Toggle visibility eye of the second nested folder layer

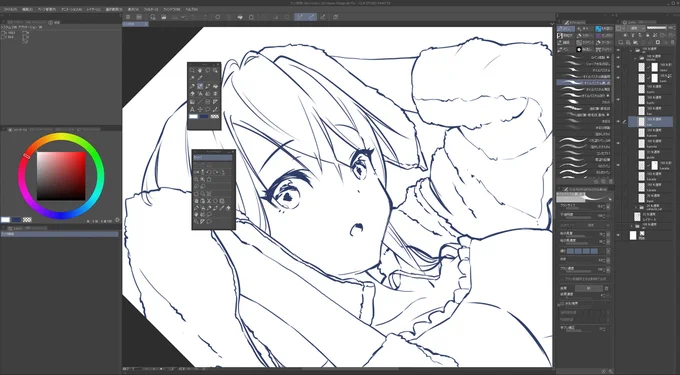[618, 58]
